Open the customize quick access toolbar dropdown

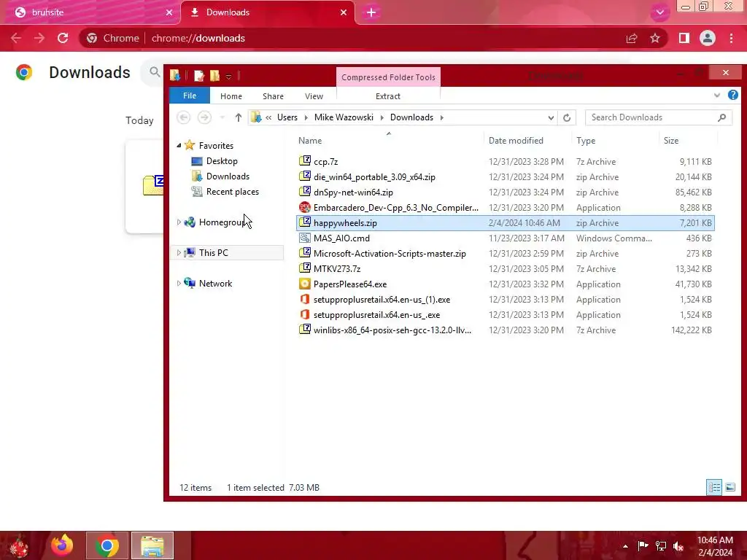228,76
